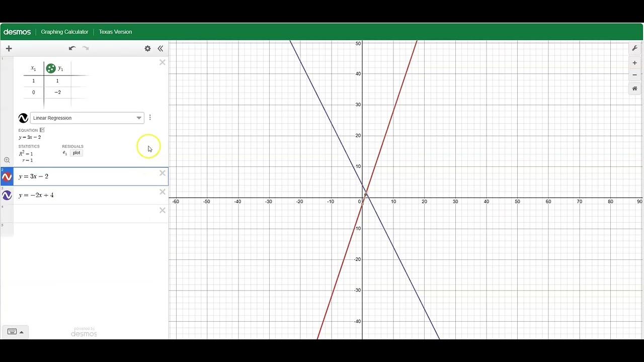This screenshot has width=644, height=362.
Task: Edit table cell y1 value −2
Action: click(x=57, y=93)
